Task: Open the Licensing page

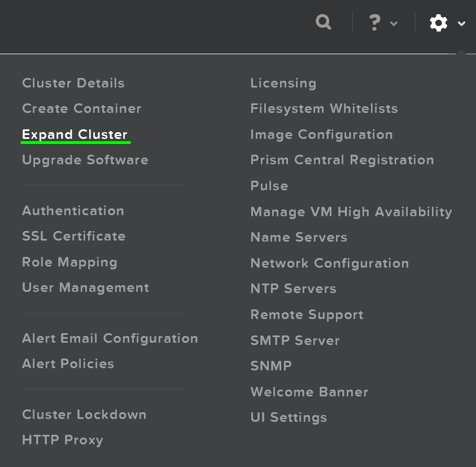Action: (x=283, y=83)
